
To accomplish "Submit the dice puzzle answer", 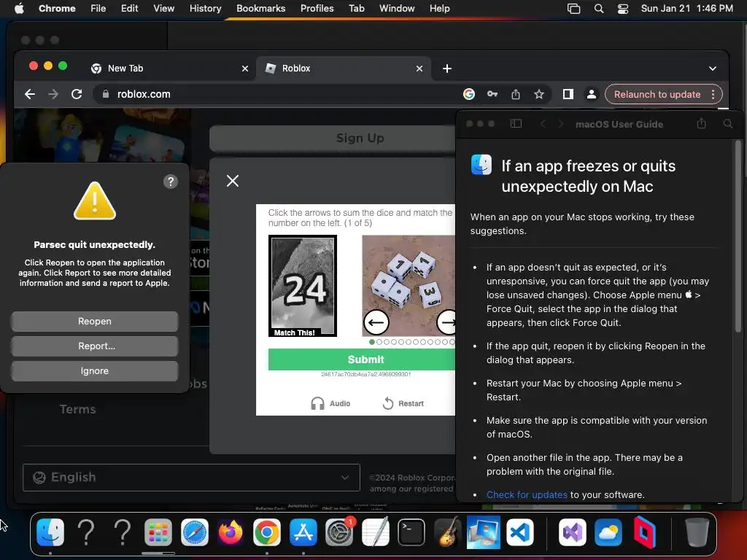I will click(362, 359).
